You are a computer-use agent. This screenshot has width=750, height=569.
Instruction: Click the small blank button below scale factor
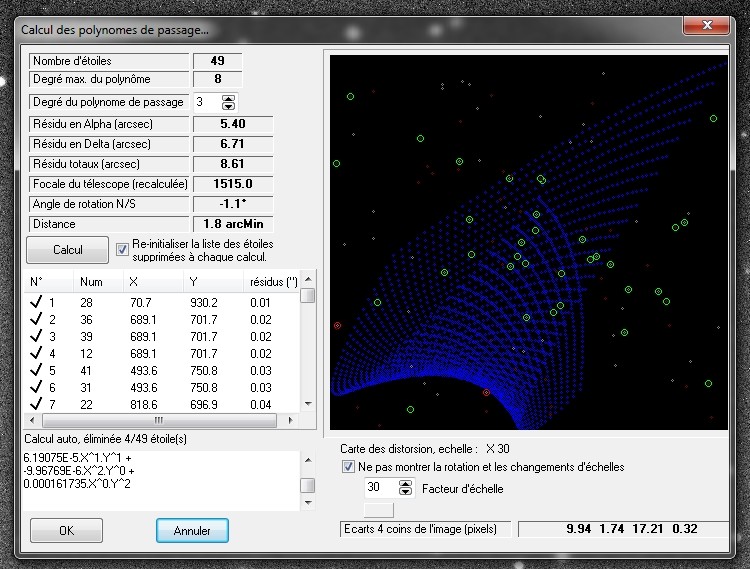click(x=379, y=510)
